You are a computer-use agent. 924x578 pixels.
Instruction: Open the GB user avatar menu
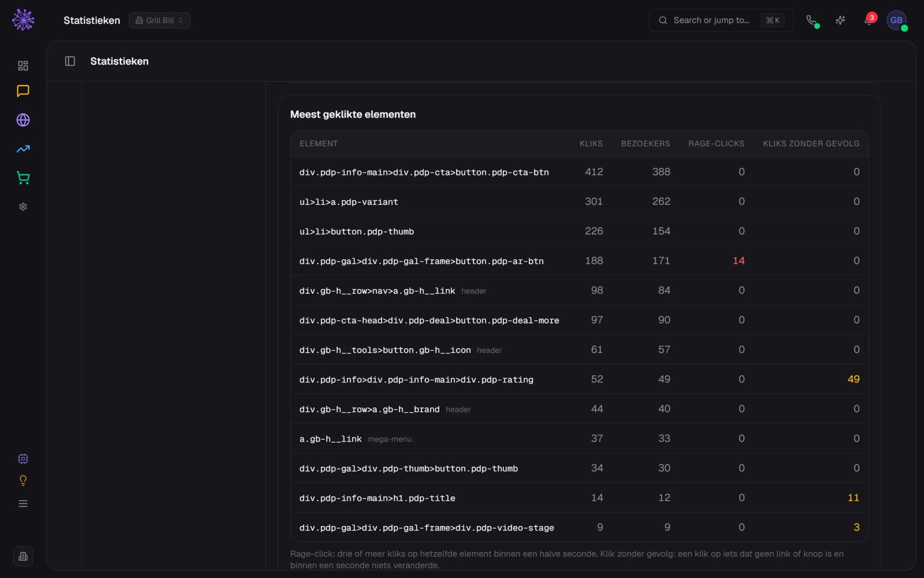pyautogui.click(x=897, y=20)
